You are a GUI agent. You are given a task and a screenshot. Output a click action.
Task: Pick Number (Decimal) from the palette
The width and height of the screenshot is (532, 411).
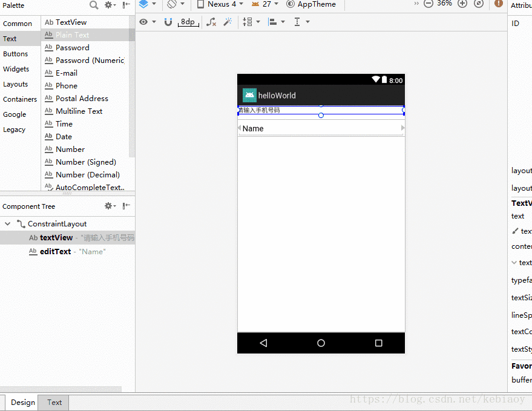pos(85,175)
